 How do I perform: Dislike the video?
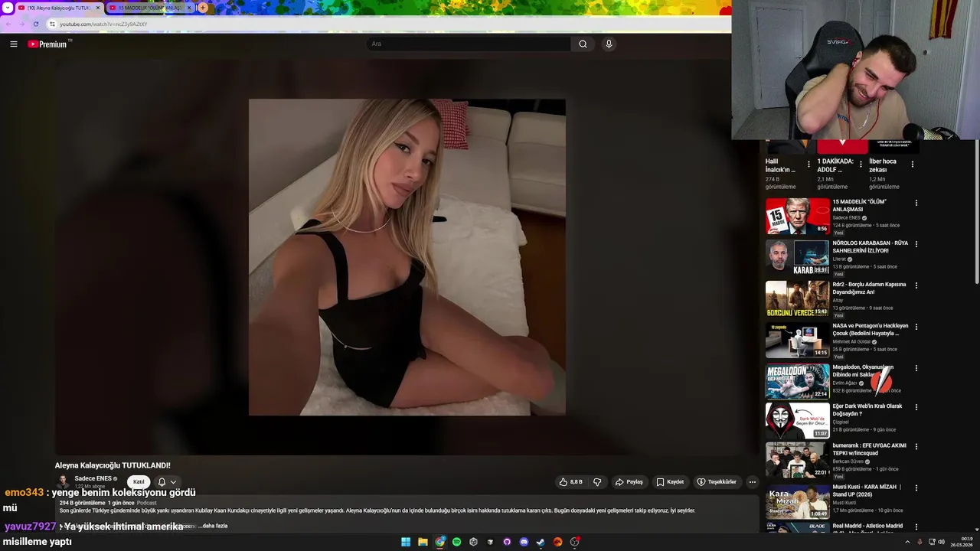tap(597, 482)
